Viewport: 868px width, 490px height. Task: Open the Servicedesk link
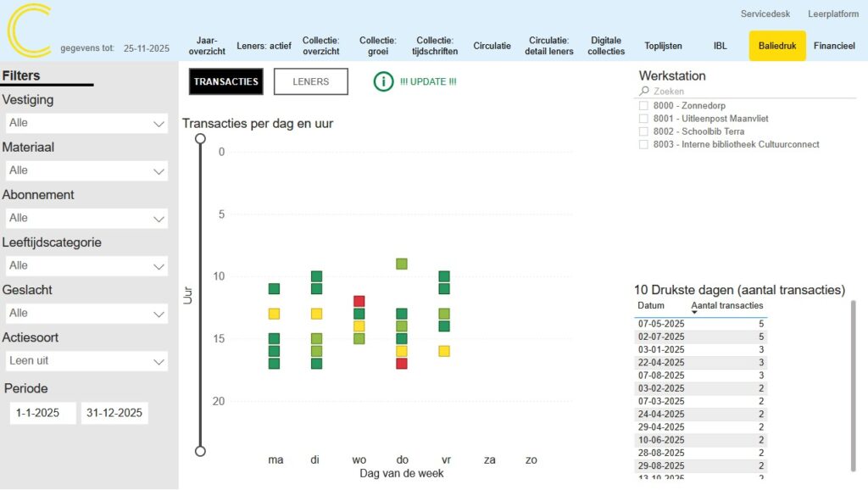(765, 14)
